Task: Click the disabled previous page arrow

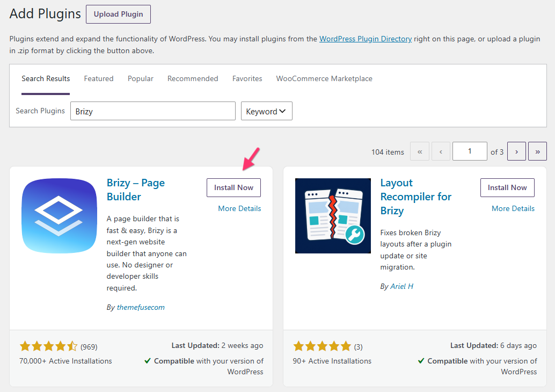Action: point(441,151)
